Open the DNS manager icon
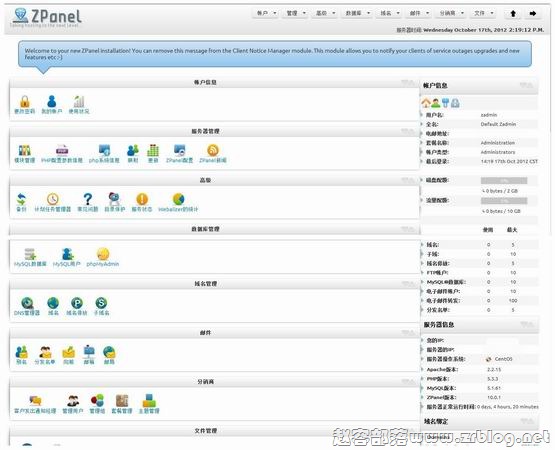The width and height of the screenshot is (555, 450). pos(27,303)
